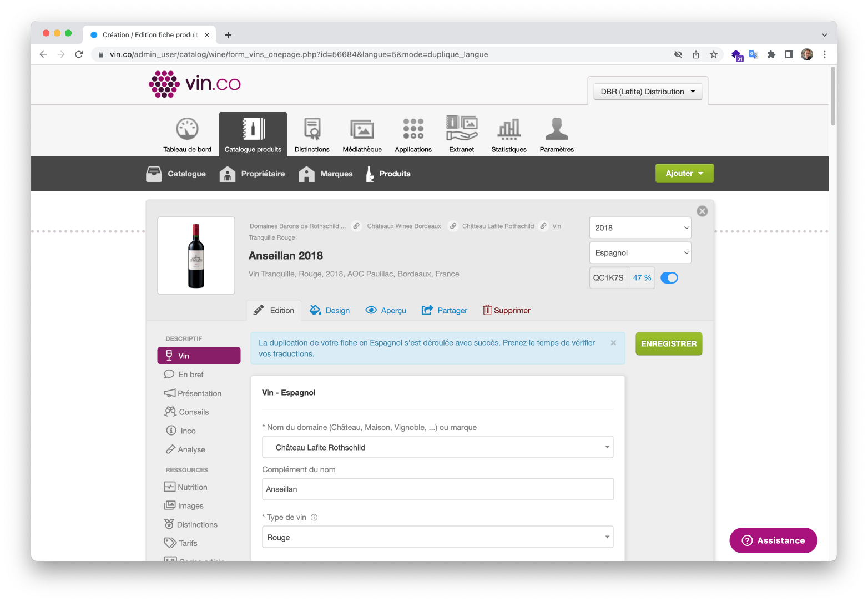Screen dimensions: 868x602
Task: Change the language Espagnol dropdown
Action: tap(640, 252)
